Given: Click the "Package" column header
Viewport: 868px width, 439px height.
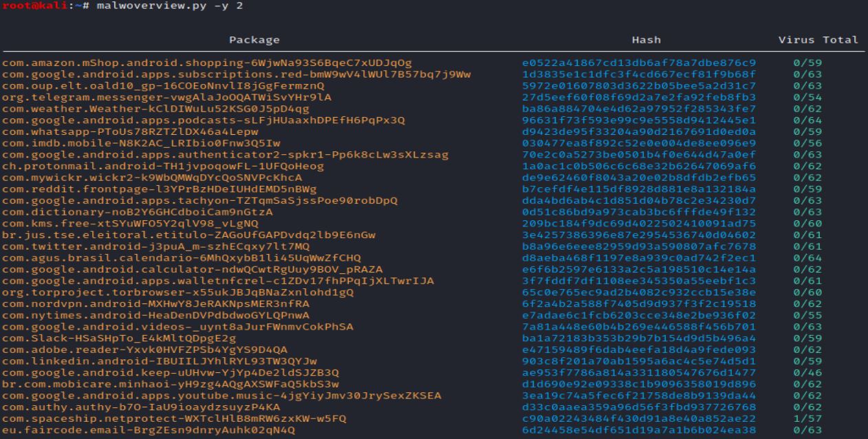Looking at the screenshot, I should click(x=254, y=40).
